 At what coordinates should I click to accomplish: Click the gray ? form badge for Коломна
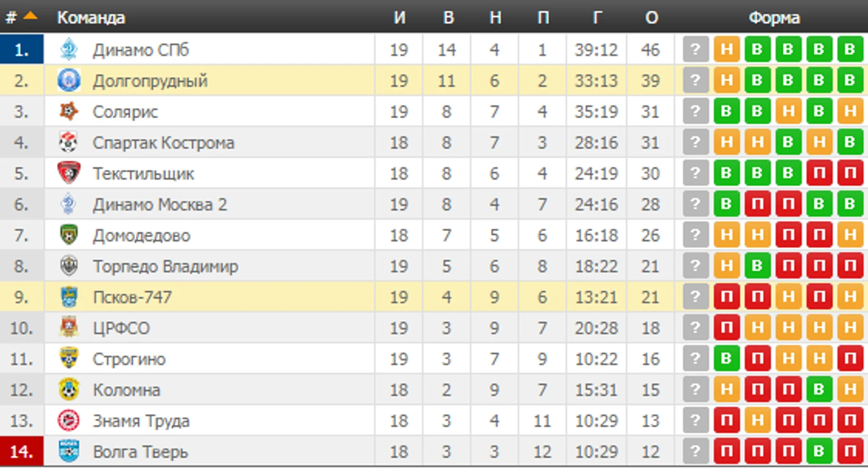696,390
